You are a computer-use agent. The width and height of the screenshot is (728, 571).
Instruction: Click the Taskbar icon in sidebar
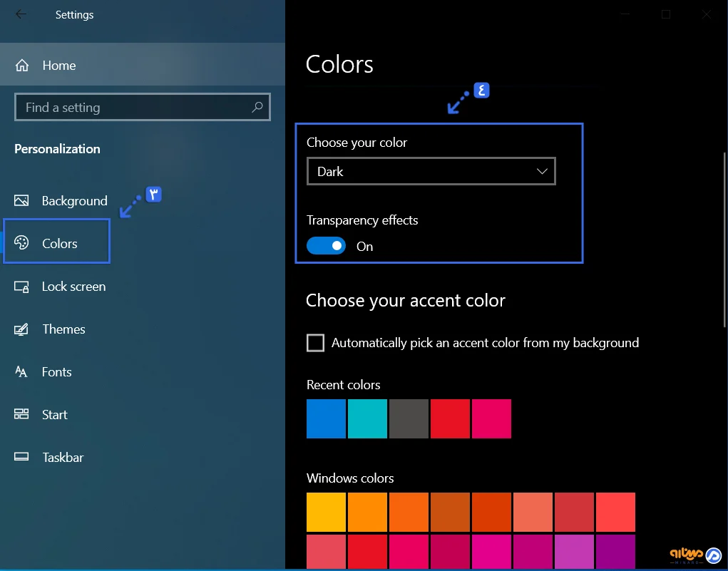[x=21, y=457]
